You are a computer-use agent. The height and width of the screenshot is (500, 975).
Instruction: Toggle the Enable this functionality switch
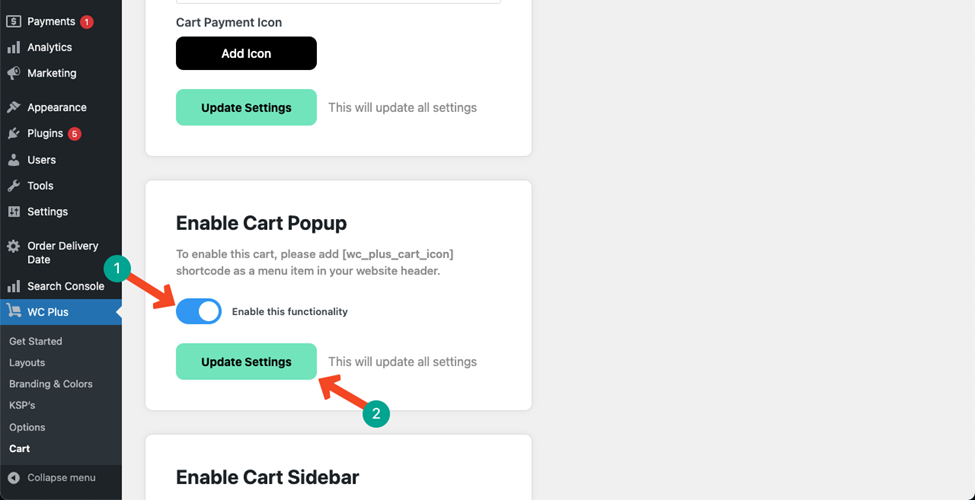(x=198, y=312)
